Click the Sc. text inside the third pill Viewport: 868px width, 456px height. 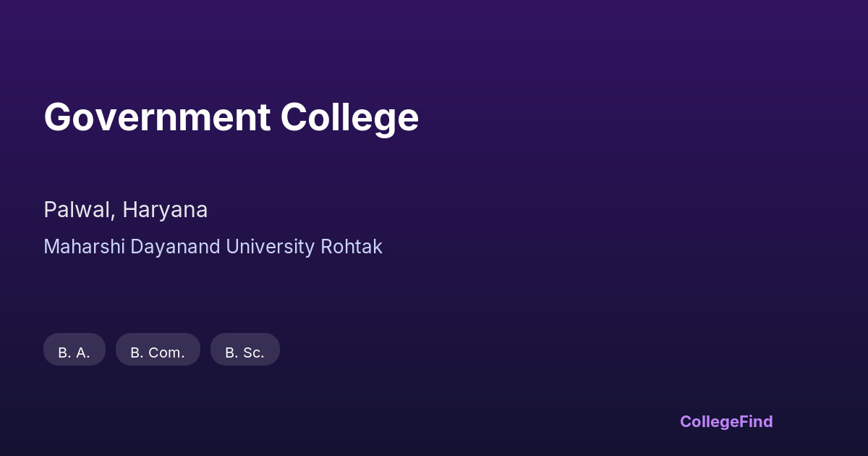(253, 353)
